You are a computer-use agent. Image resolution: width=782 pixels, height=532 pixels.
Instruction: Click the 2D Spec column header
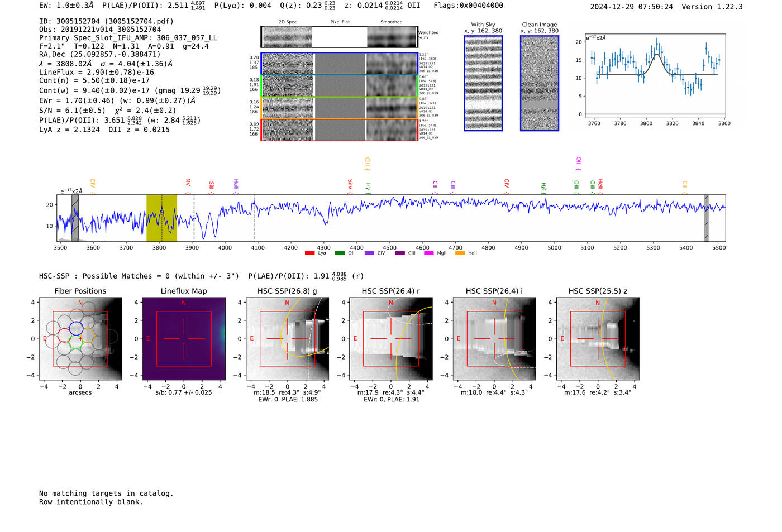coord(288,22)
